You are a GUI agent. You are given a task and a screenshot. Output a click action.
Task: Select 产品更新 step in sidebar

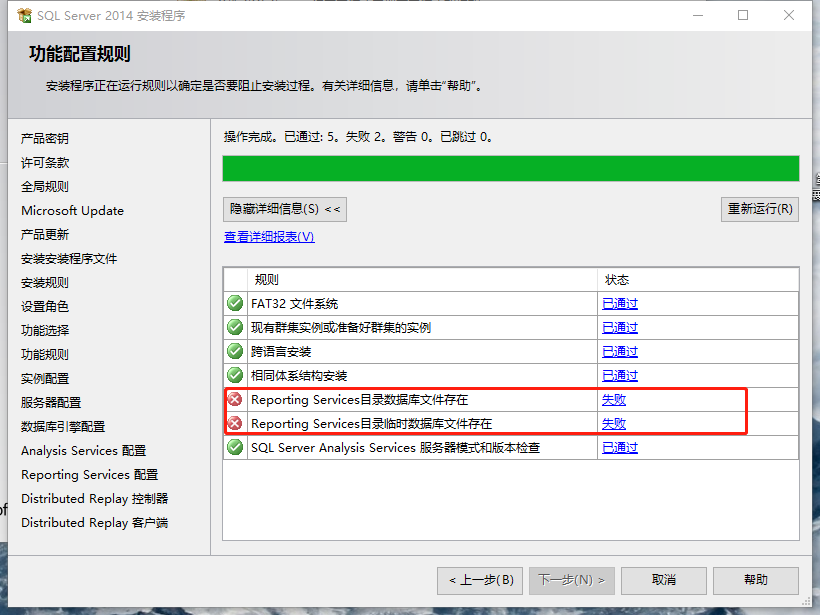[x=45, y=235]
